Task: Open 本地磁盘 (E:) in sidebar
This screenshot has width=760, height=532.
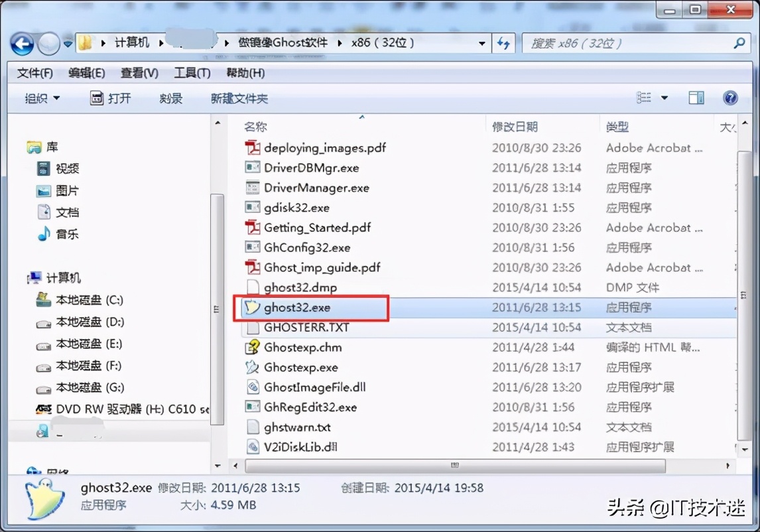Action: click(x=79, y=344)
